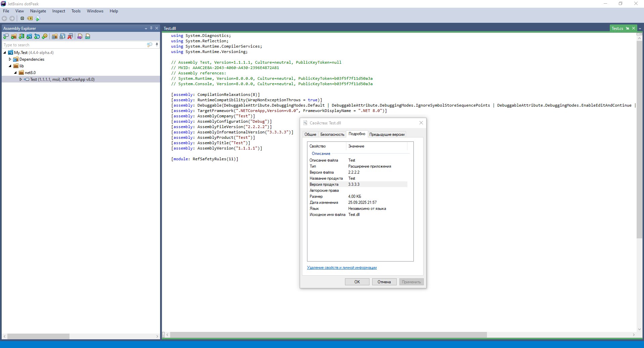Click the Open assembly icon in Assembly Explorer
This screenshot has height=348, width=644.
tap(6, 37)
